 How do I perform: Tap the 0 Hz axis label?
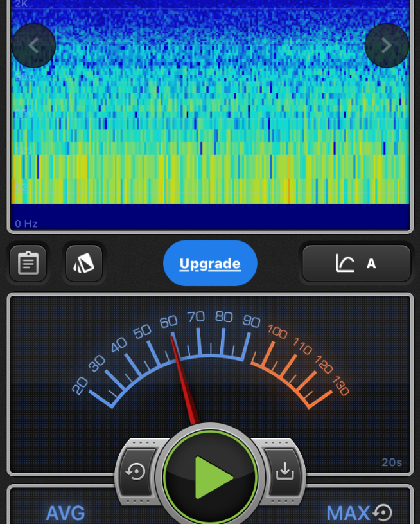[26, 224]
